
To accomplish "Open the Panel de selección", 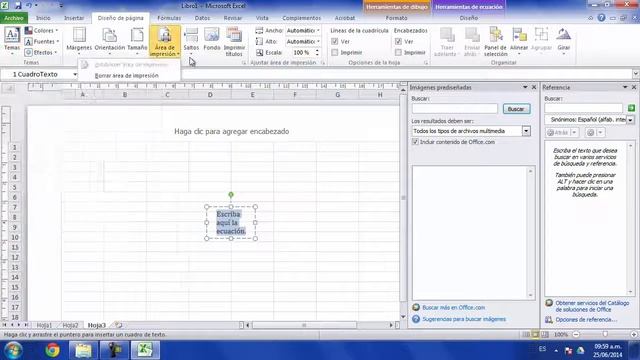I will coord(496,41).
